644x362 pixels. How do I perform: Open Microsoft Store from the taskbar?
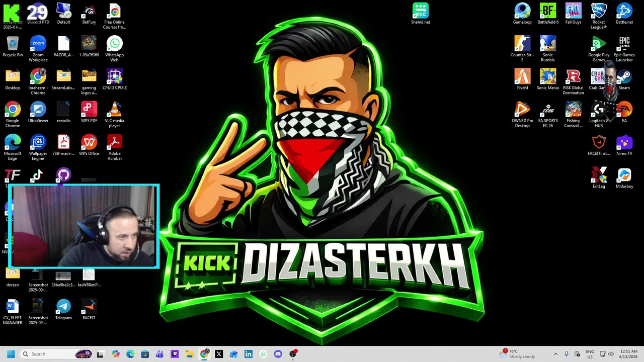145,354
